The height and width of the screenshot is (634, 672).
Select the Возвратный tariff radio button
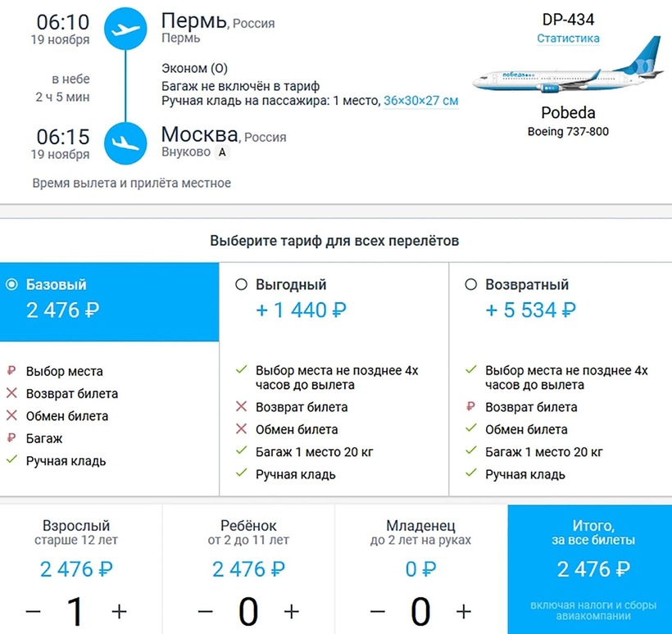(470, 285)
